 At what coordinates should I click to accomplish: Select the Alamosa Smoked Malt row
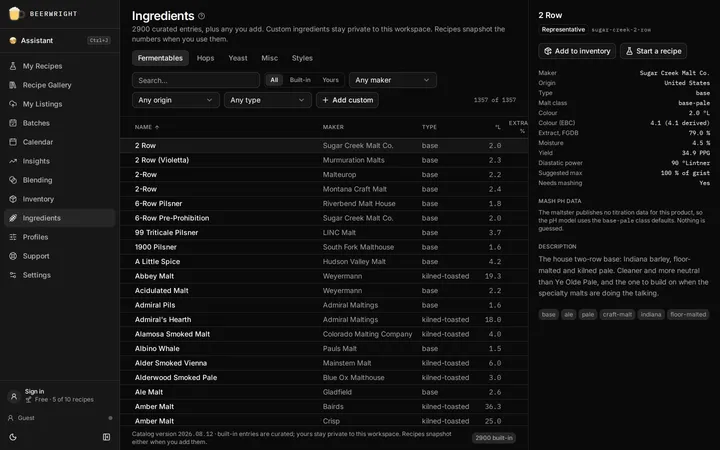tap(324, 334)
